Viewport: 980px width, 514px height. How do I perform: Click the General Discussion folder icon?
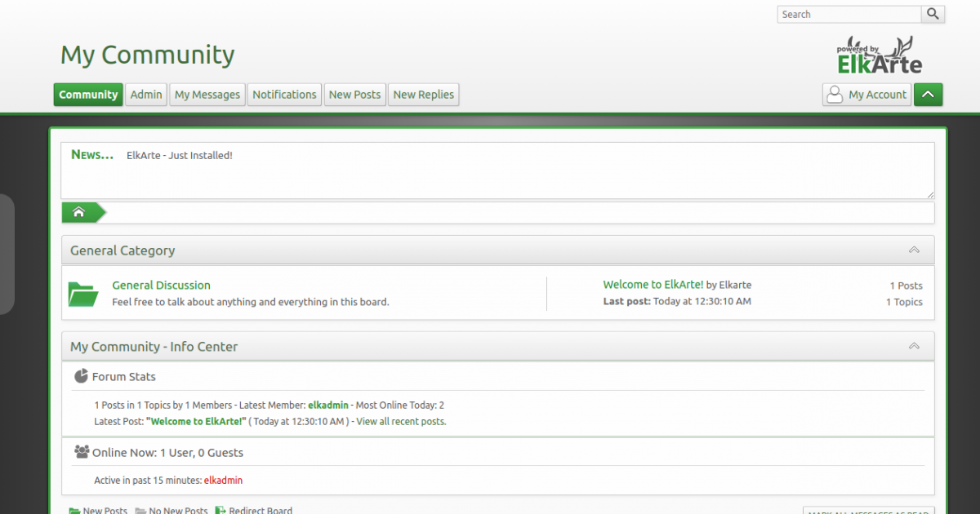coord(83,294)
